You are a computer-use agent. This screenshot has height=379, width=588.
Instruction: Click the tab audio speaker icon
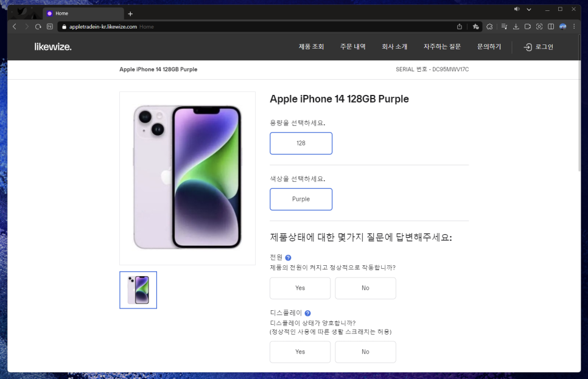517,9
